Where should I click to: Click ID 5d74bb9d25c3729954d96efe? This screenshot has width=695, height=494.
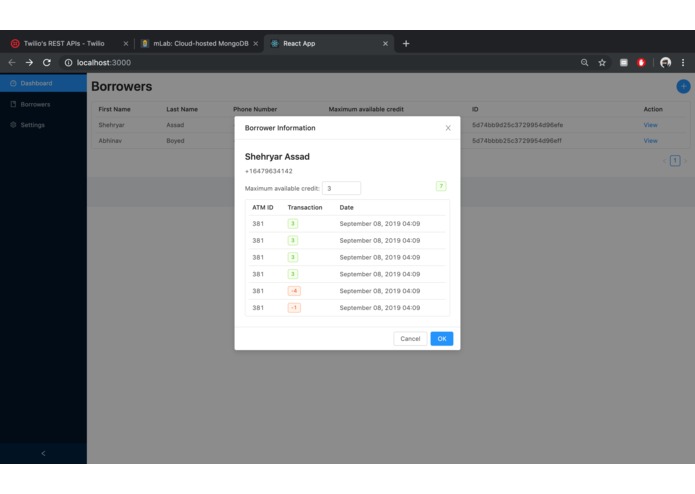tap(517, 125)
